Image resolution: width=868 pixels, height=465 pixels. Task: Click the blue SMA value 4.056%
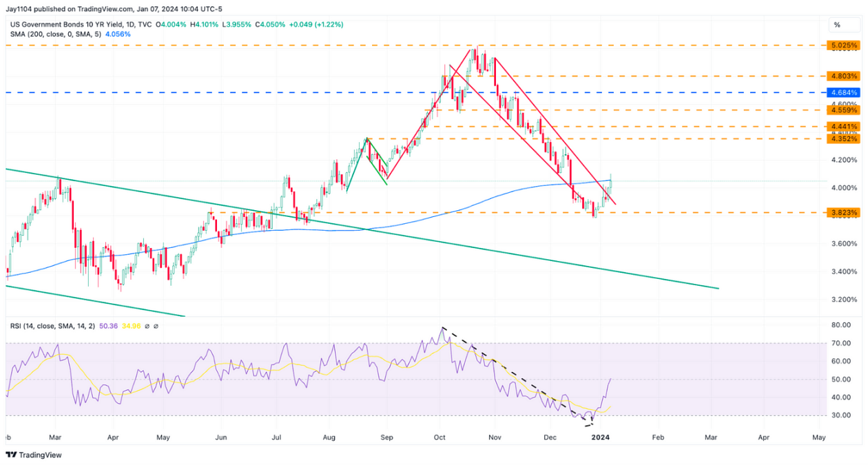(x=115, y=34)
